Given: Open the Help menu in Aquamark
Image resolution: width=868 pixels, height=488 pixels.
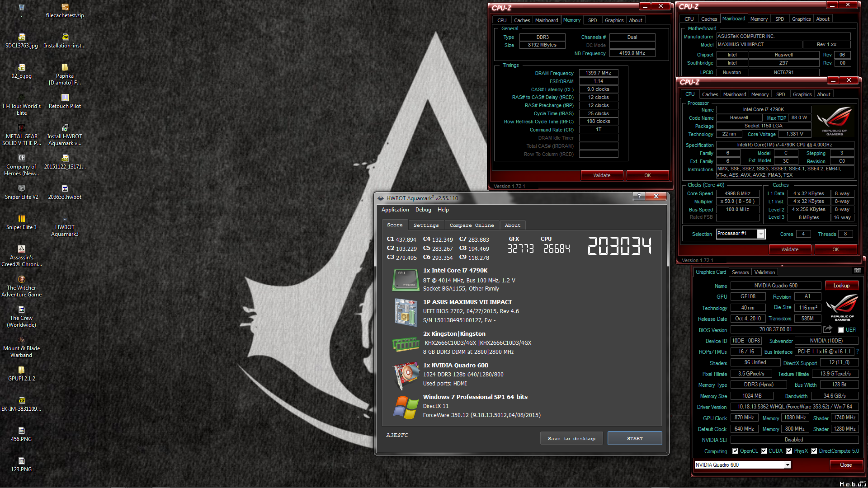Looking at the screenshot, I should [x=443, y=210].
